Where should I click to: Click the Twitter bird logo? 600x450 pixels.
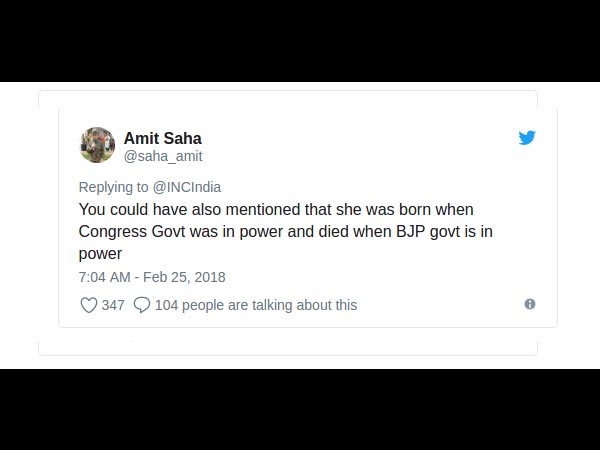[x=527, y=138]
